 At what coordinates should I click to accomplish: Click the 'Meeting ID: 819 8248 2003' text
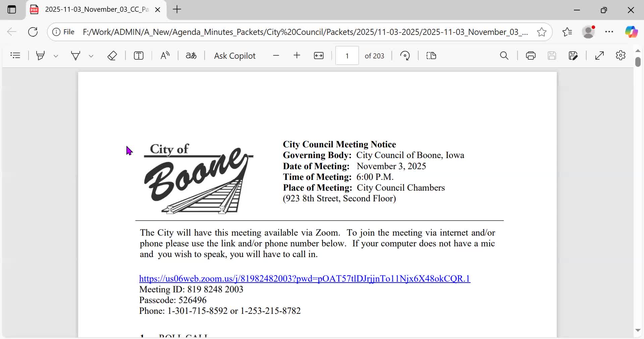click(191, 289)
